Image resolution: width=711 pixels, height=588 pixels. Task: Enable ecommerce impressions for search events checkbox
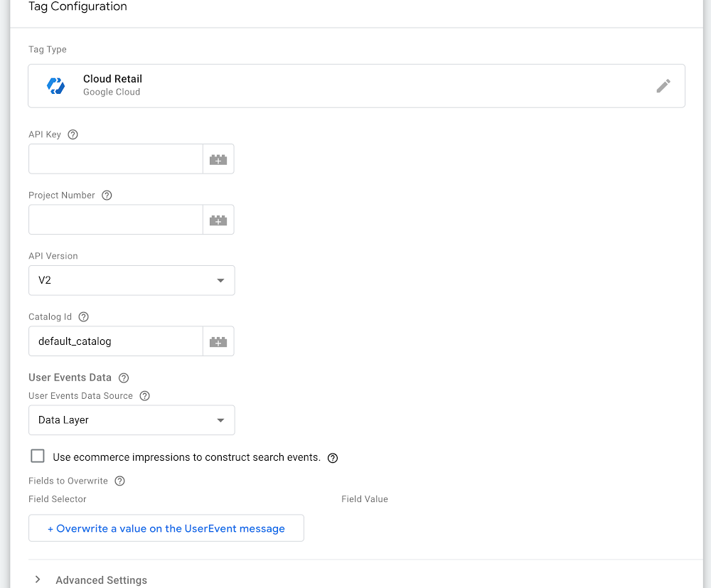(x=38, y=456)
